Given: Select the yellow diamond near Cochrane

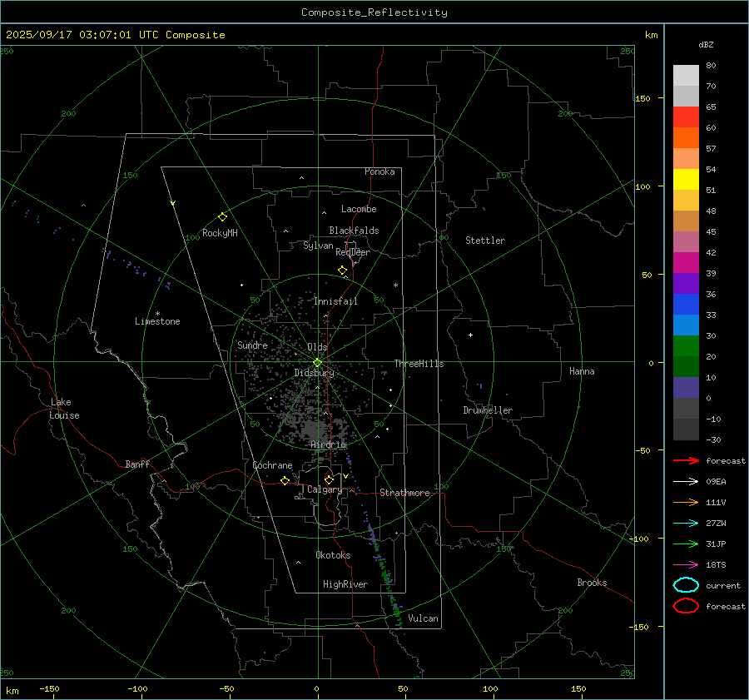Looking at the screenshot, I should (x=285, y=480).
